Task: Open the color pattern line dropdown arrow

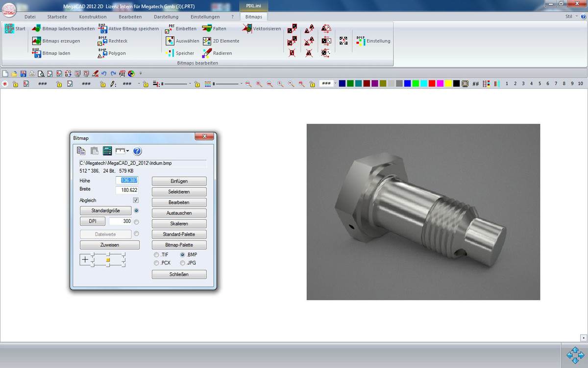Action: click(242, 84)
